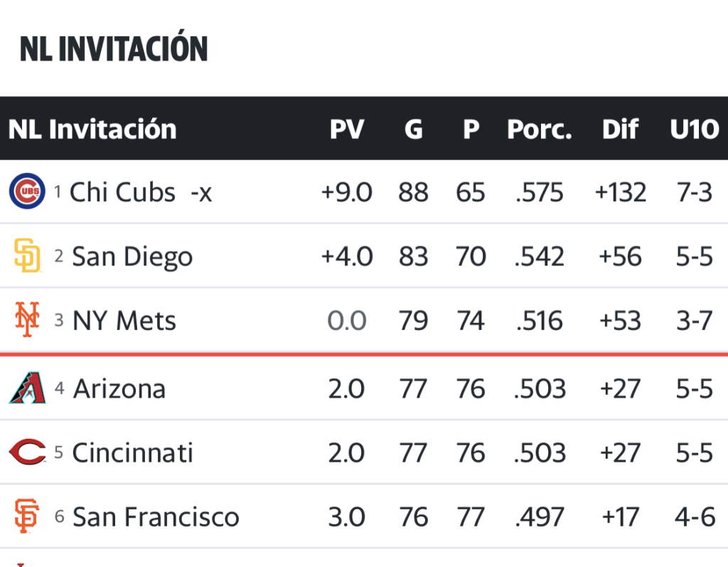Click the NL INVITACIÓN section title

pos(114,48)
